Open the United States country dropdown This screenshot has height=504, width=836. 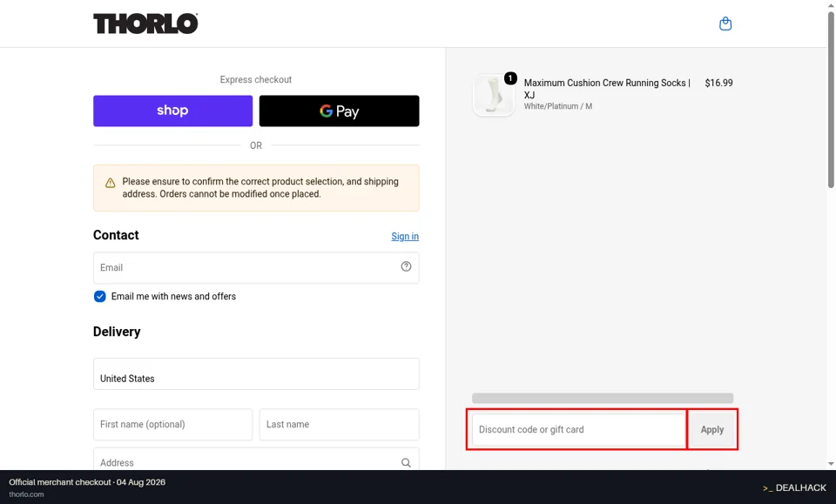[x=256, y=373]
